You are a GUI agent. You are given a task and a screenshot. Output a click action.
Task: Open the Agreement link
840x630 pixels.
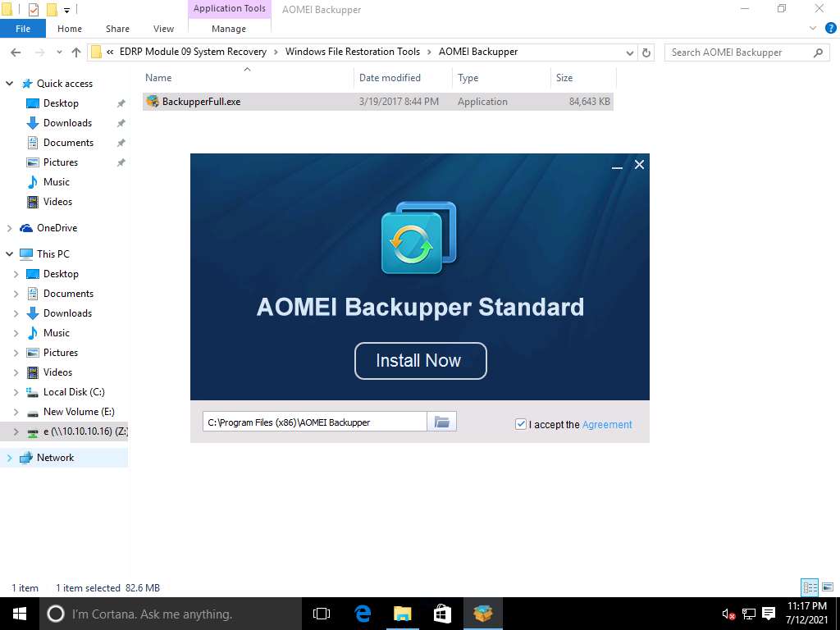click(x=607, y=425)
